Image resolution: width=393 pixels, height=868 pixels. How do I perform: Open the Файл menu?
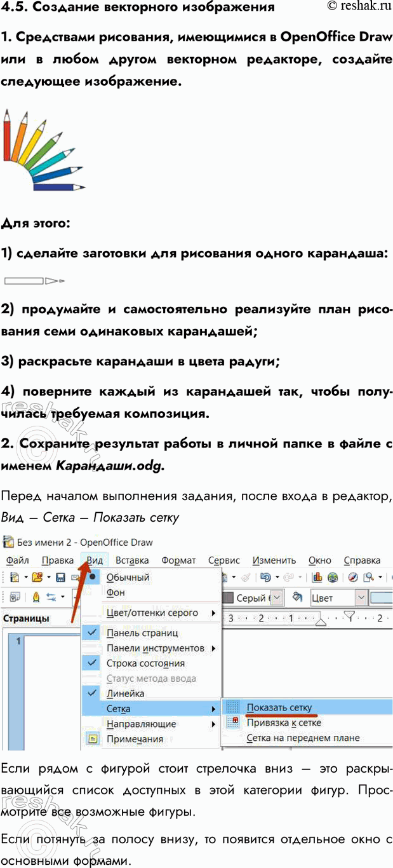tap(17, 560)
